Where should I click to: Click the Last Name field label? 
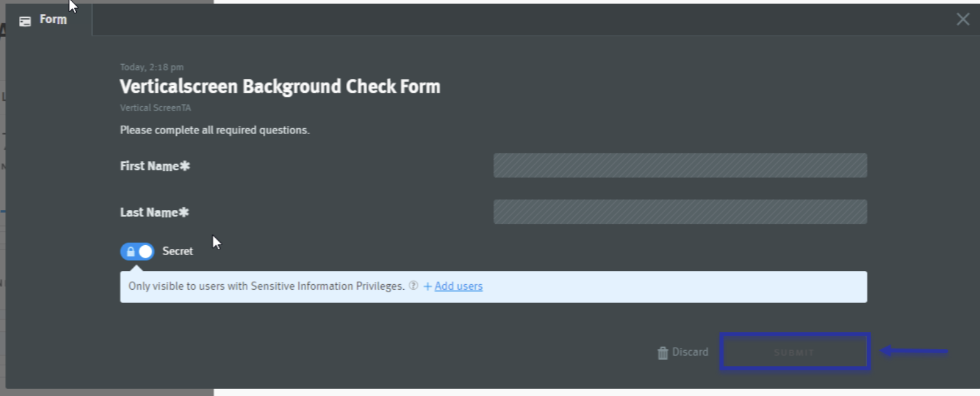coord(154,213)
